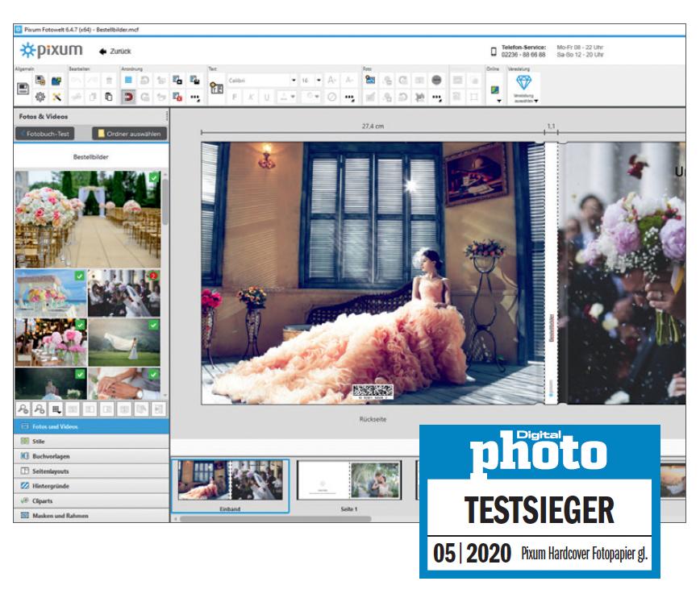Open the Online dropdown arrow
The image size is (700, 602).
(x=498, y=101)
